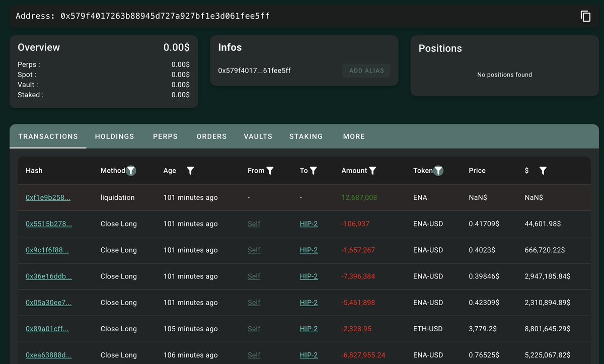Viewport: 604px width, 364px height.
Task: Open the MORE tab menu
Action: pos(354,136)
